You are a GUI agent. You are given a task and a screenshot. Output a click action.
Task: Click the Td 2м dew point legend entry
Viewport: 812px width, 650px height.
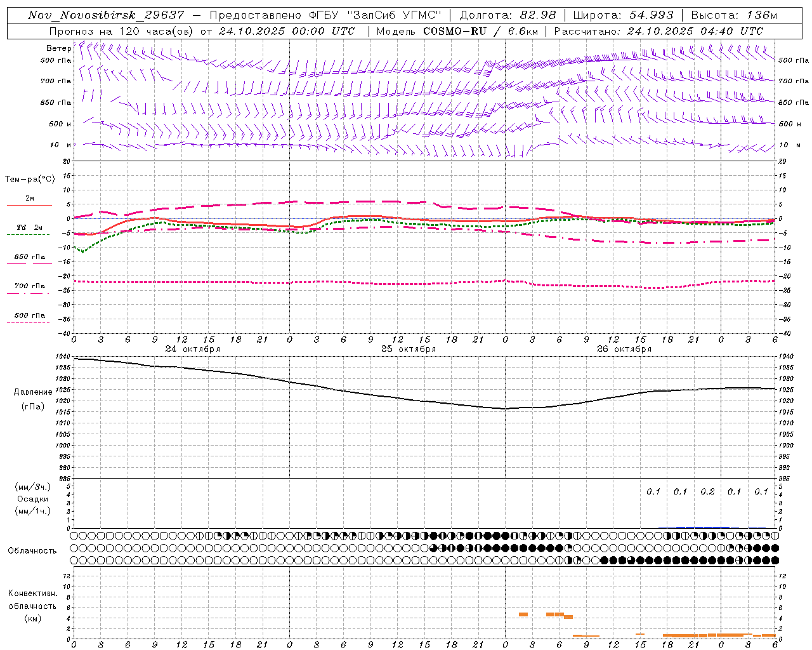pos(29,228)
